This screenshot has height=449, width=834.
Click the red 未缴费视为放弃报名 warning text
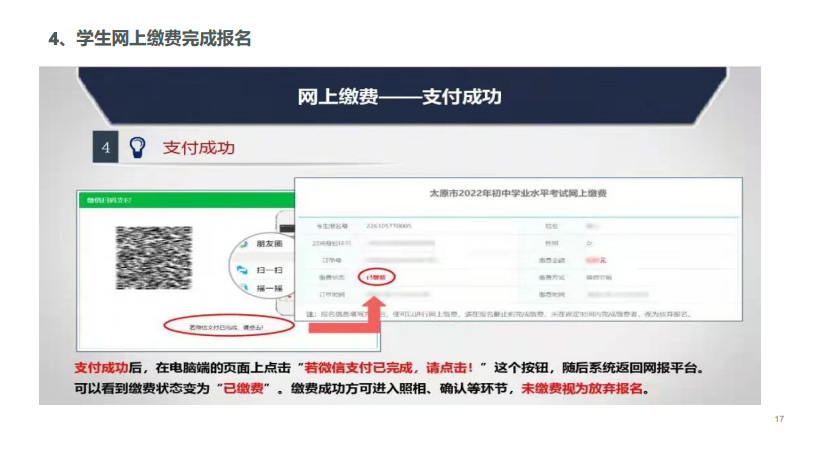click(582, 389)
